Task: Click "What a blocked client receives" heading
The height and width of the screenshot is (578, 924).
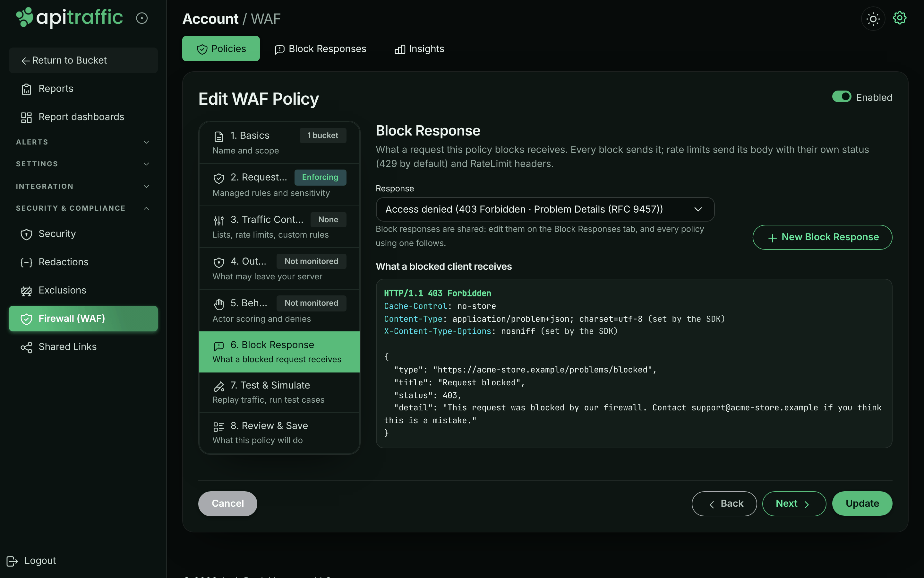Action: click(444, 267)
